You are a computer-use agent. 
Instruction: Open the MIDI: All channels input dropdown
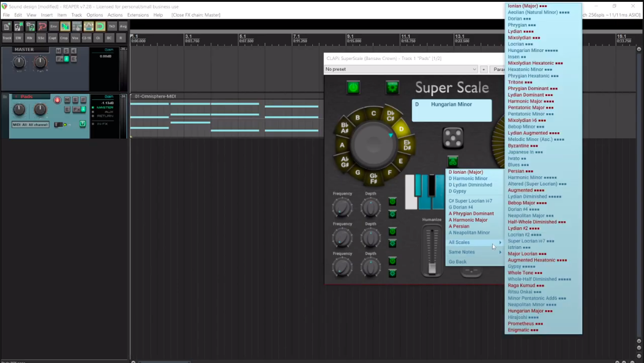tap(31, 124)
